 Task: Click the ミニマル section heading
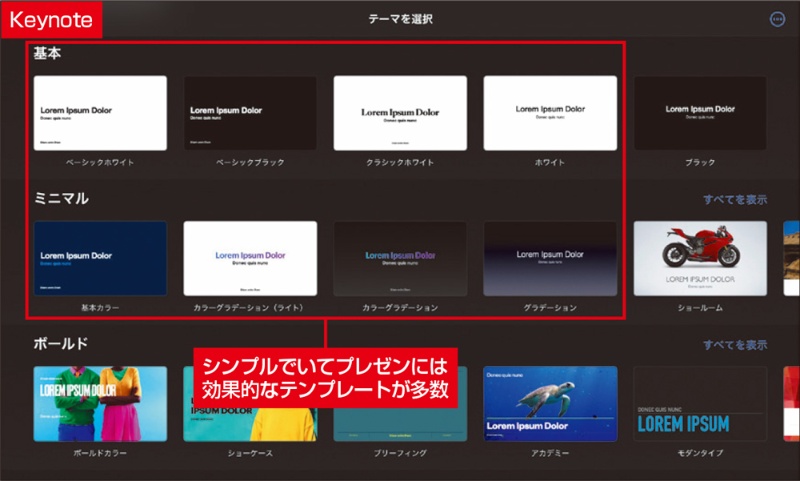coord(61,198)
